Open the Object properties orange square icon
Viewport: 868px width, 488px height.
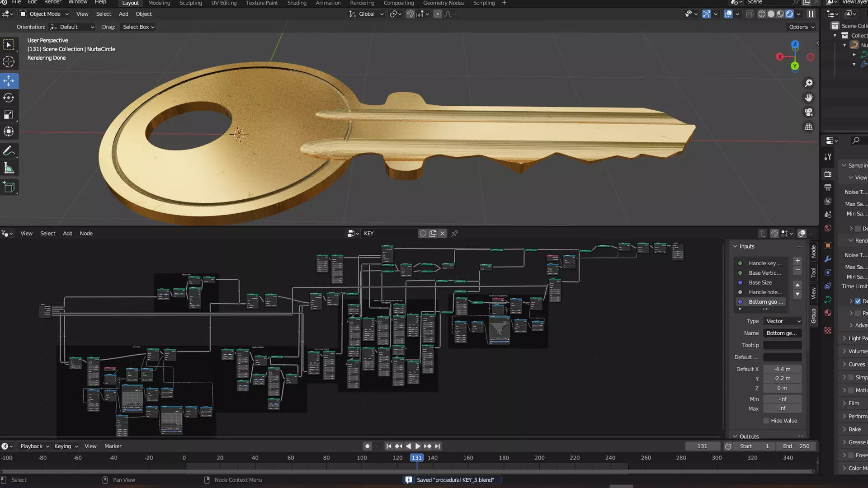828,245
